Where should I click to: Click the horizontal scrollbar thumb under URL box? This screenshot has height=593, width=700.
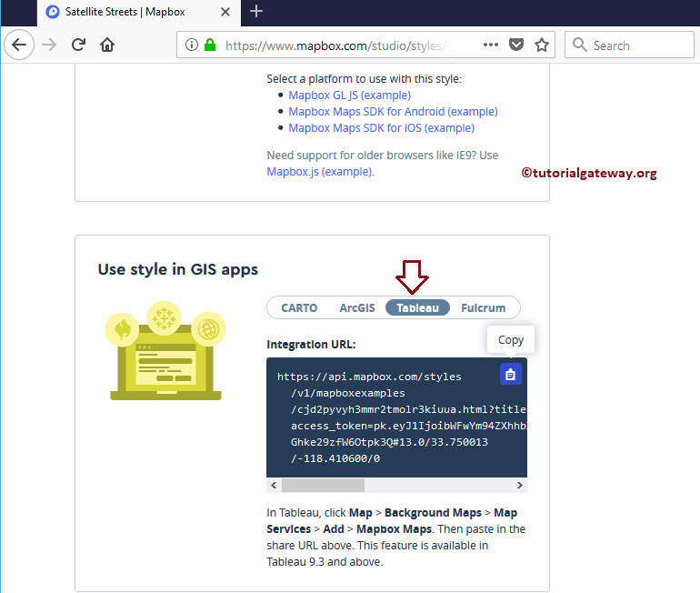pyautogui.click(x=323, y=486)
